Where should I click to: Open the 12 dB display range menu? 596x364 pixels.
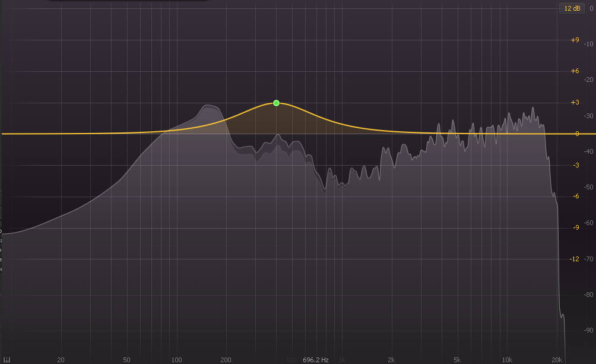[x=573, y=8]
